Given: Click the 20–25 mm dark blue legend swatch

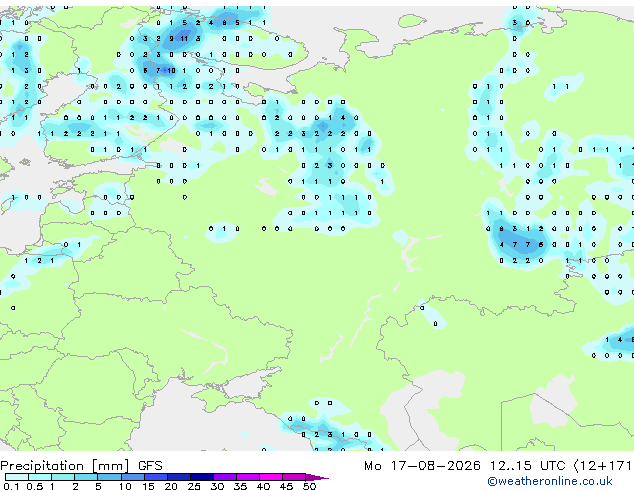Looking at the screenshot, I should point(179,477).
